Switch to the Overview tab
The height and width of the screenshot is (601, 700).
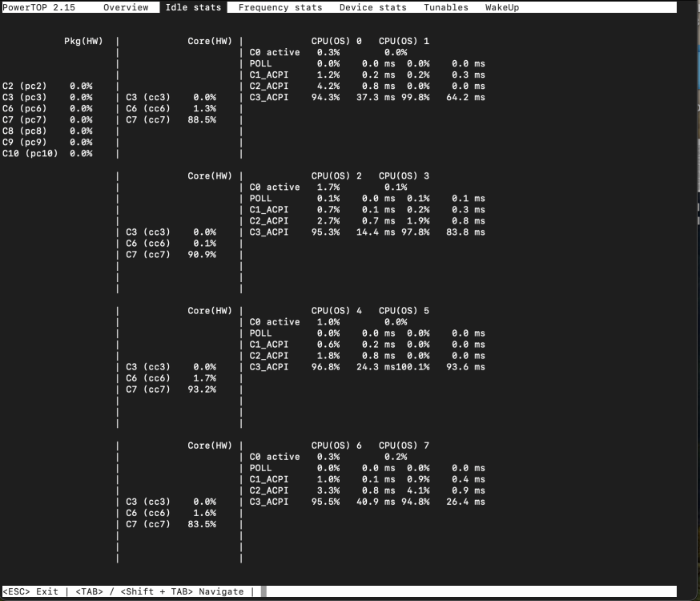[126, 7]
